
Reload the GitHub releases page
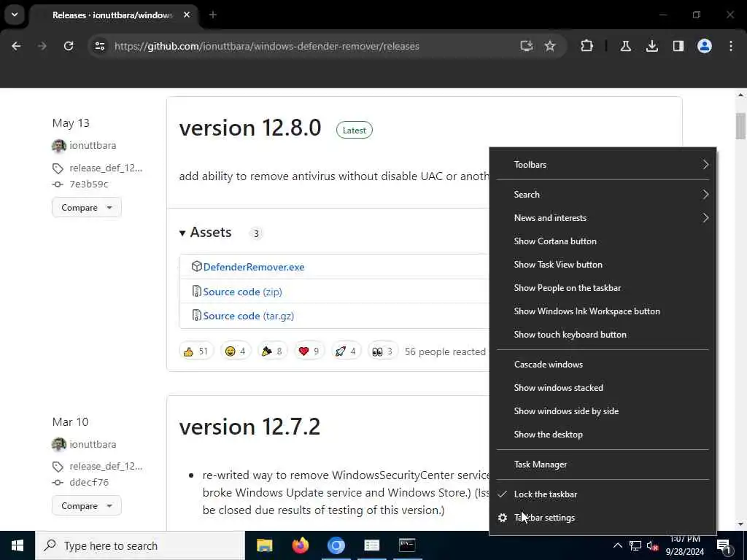(69, 46)
